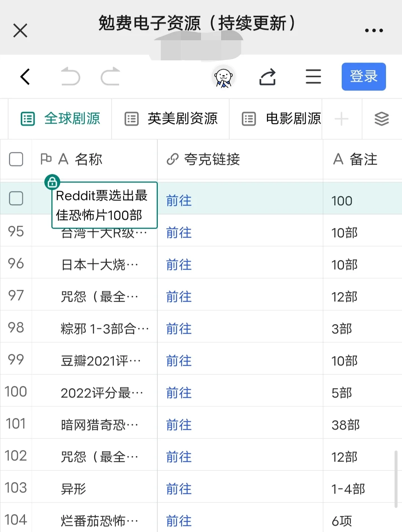
Task: Click the back arrow icon
Action: point(24,77)
